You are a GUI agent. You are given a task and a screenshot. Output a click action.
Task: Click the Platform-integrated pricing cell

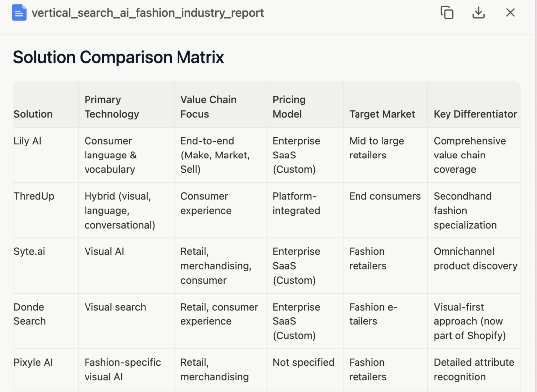pos(296,203)
